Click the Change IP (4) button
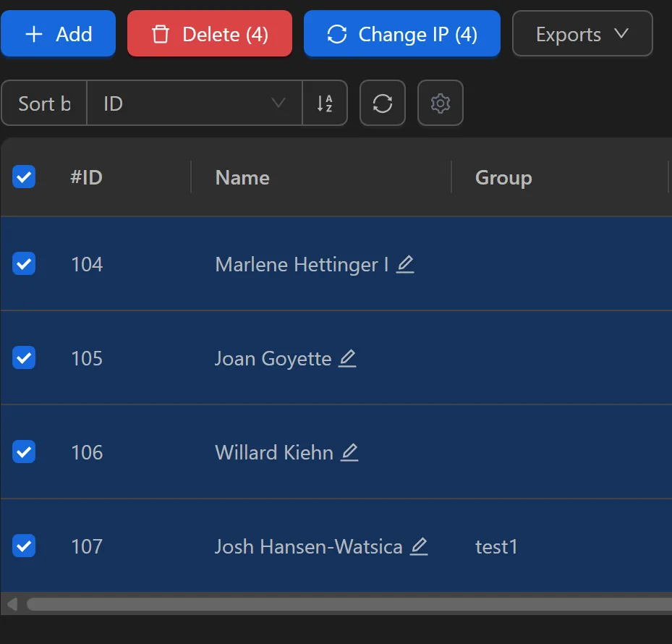Screen dimensions: 672x644 (402, 34)
